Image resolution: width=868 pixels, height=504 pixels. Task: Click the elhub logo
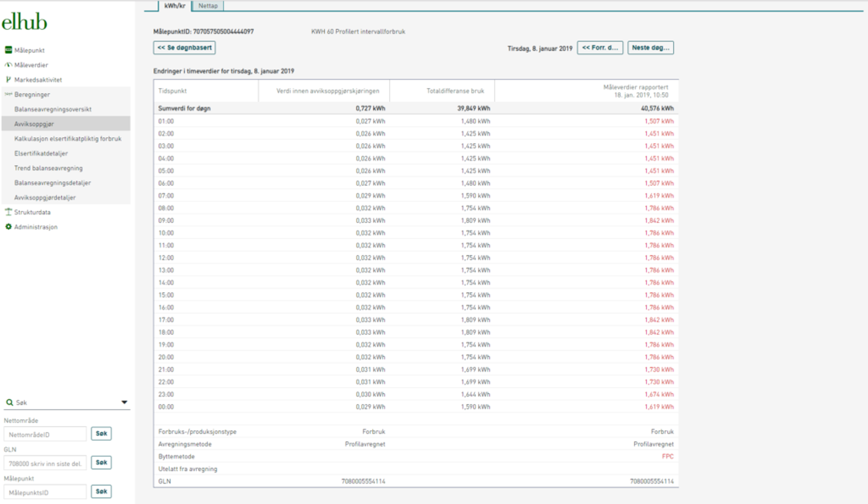pyautogui.click(x=24, y=22)
